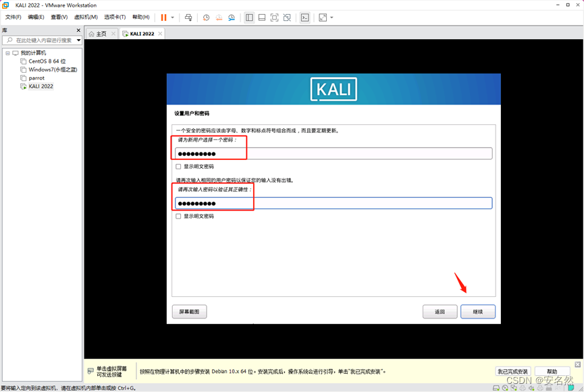Image resolution: width=584 pixels, height=392 pixels.
Task: Click the message log icon in status bar
Action: [571, 388]
